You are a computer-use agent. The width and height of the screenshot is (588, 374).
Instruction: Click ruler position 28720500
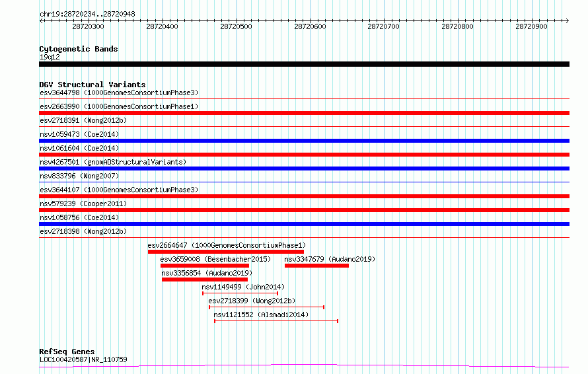(x=236, y=26)
